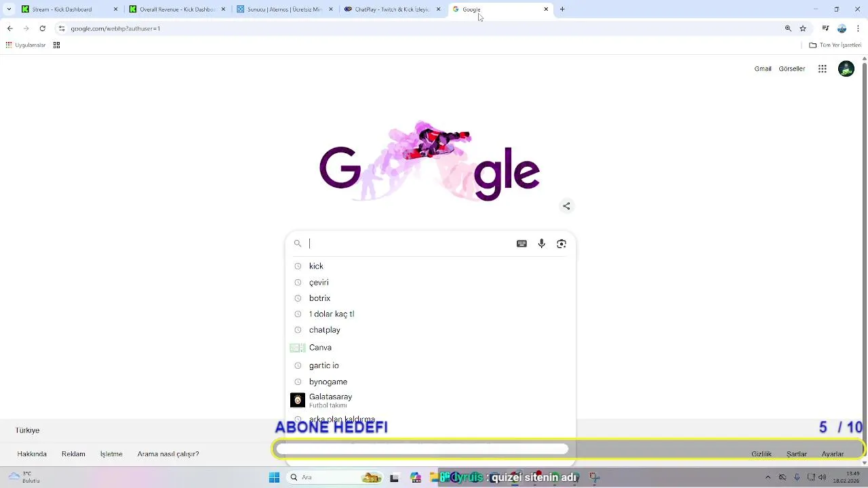Open the Chrome three-dot menu

point(859,28)
